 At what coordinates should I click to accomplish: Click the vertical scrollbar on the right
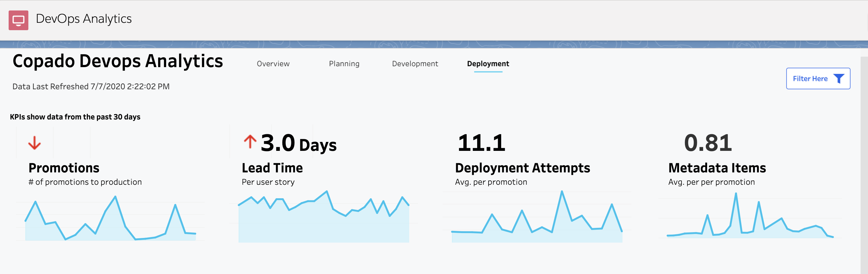(864, 165)
